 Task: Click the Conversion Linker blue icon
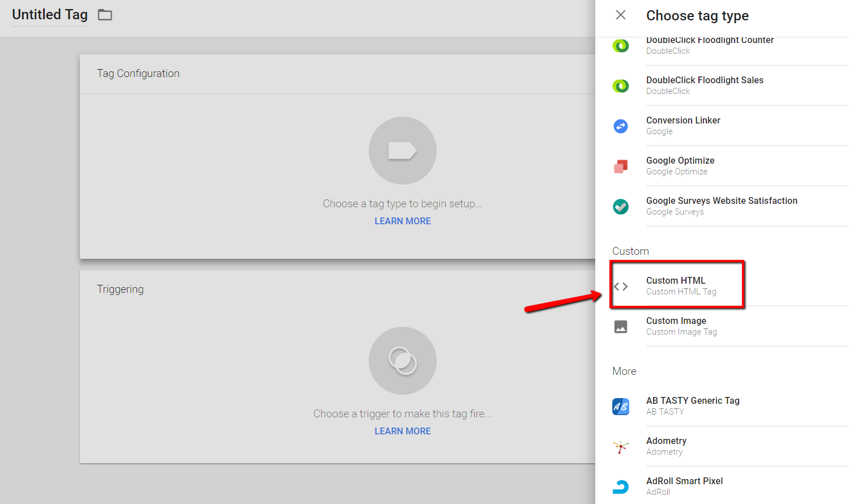(621, 126)
